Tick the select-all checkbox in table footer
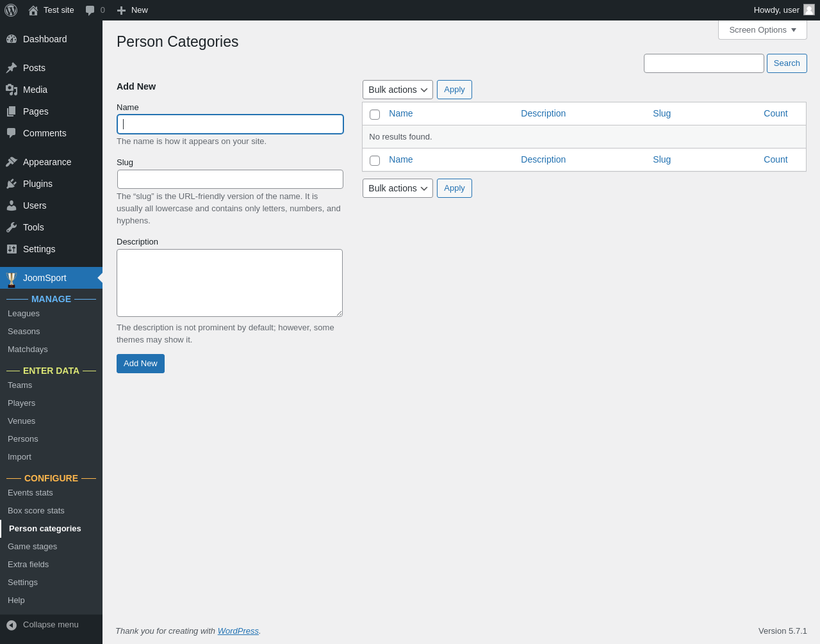 click(375, 161)
